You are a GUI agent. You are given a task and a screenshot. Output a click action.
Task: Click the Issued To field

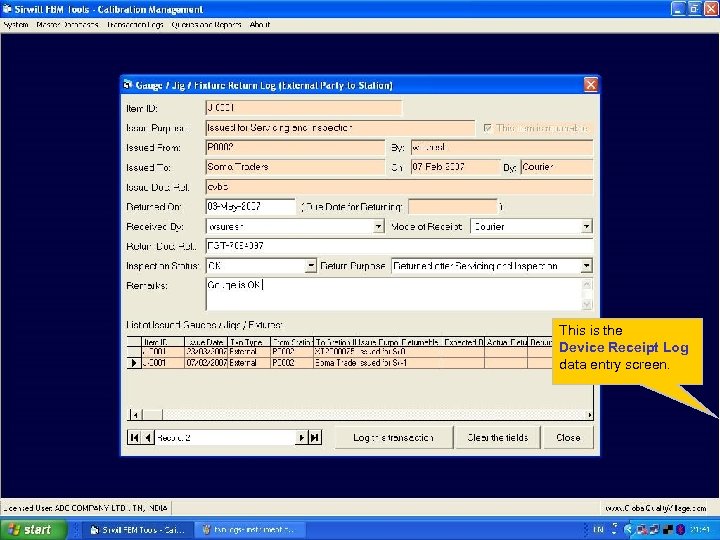point(295,167)
